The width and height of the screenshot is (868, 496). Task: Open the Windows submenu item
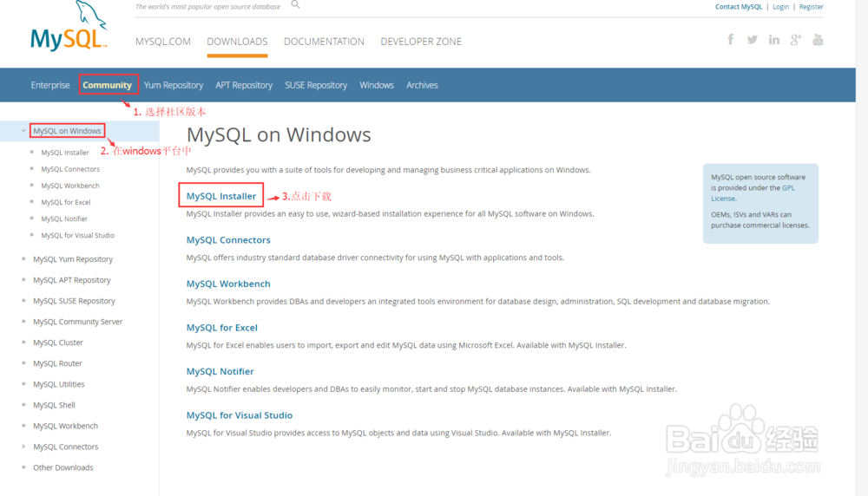click(x=377, y=85)
